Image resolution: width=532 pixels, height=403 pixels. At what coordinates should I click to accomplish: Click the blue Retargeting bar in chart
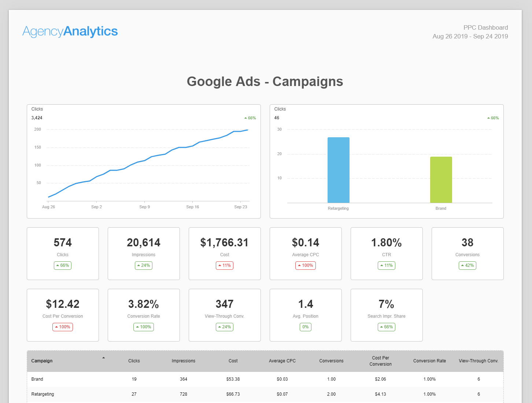tap(339, 170)
